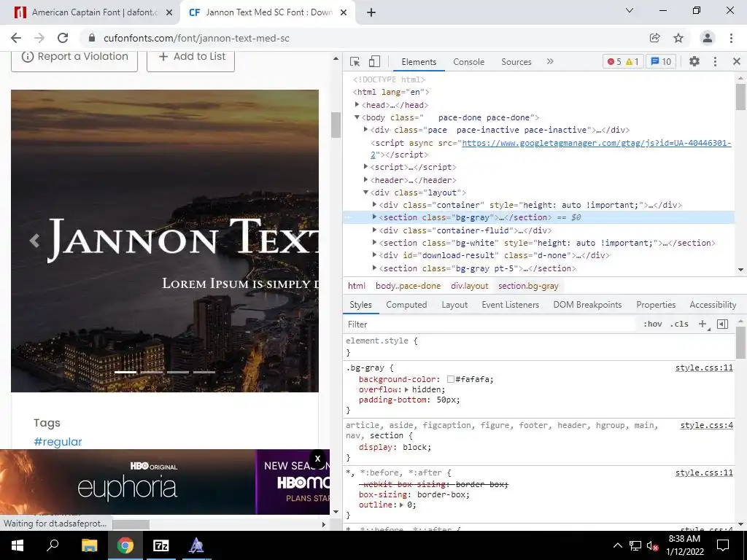This screenshot has height=560, width=747.
Task: Toggle the :hov element state panel
Action: click(x=653, y=324)
